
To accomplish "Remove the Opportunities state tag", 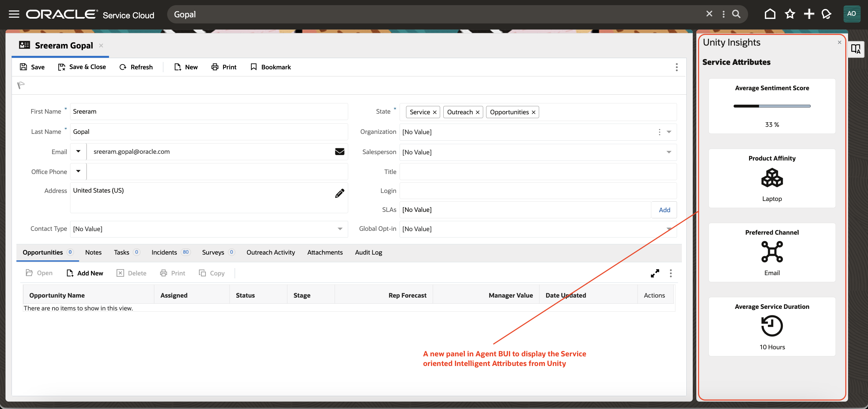I will [x=533, y=112].
